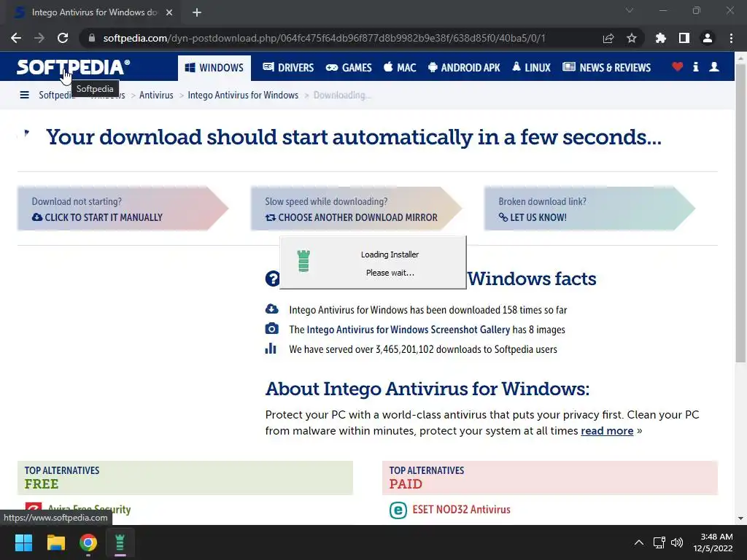Open the Linux section
The image size is (747, 560).
coord(531,68)
